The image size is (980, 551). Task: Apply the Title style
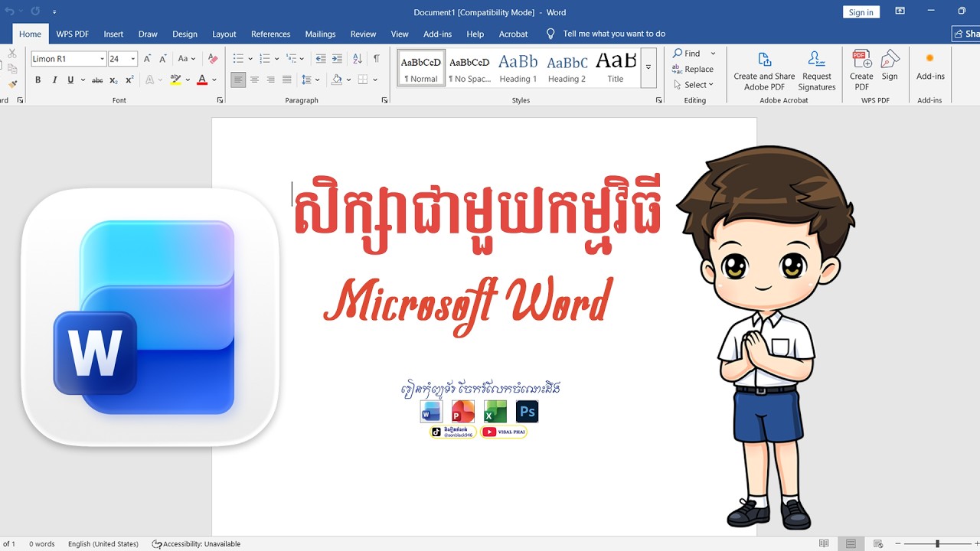616,67
